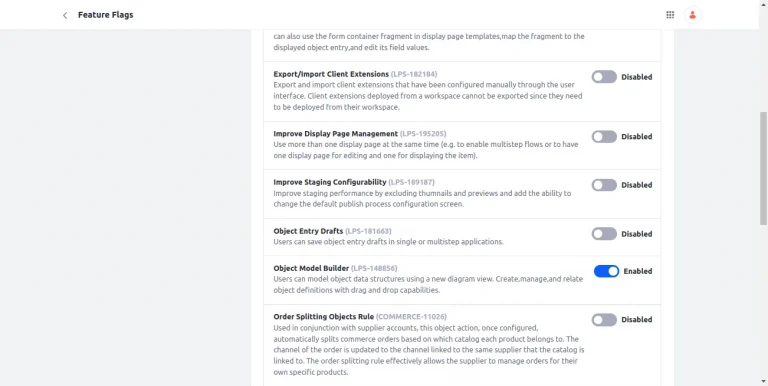The height and width of the screenshot is (386, 768).
Task: Go back using the Feature Flags arrow
Action: click(x=65, y=15)
